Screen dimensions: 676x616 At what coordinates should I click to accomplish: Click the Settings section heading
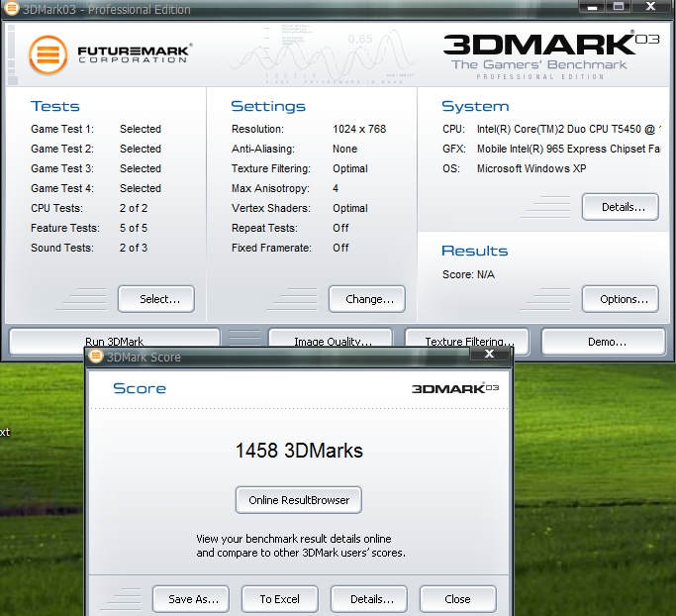click(268, 106)
